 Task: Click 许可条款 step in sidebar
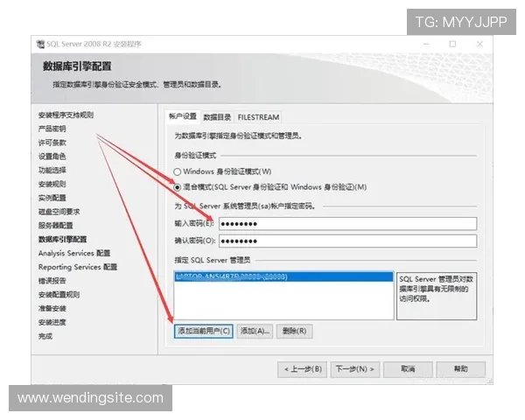click(52, 143)
